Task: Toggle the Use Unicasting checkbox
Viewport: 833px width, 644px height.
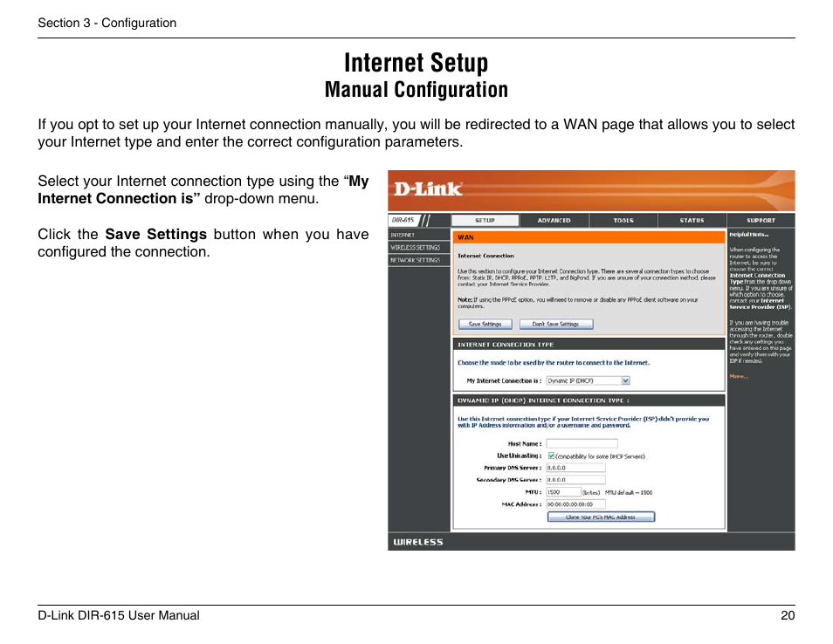Action: (x=551, y=456)
